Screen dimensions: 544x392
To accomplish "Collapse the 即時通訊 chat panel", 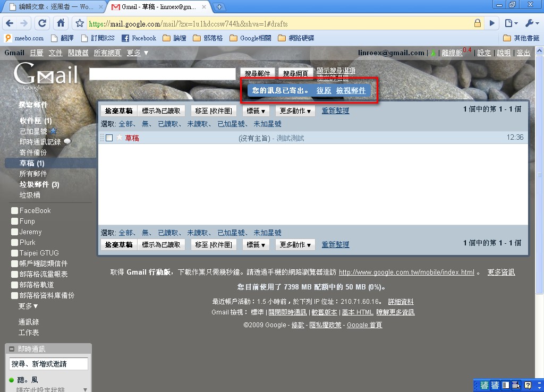I will click(x=12, y=349).
